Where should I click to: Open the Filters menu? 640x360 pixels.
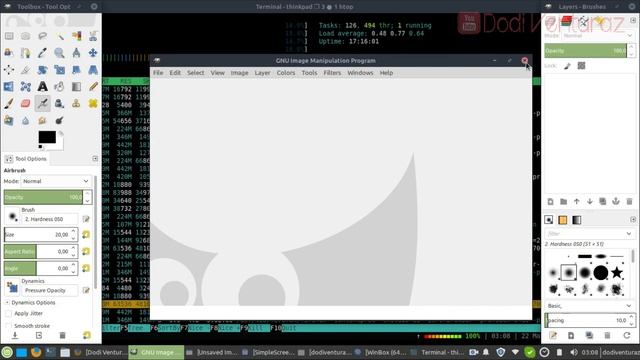tap(332, 73)
